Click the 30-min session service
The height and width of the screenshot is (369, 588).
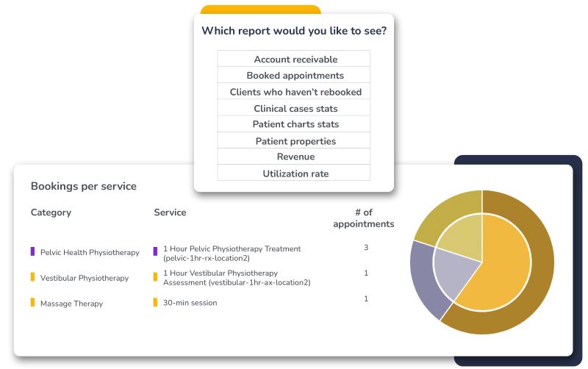click(x=190, y=303)
